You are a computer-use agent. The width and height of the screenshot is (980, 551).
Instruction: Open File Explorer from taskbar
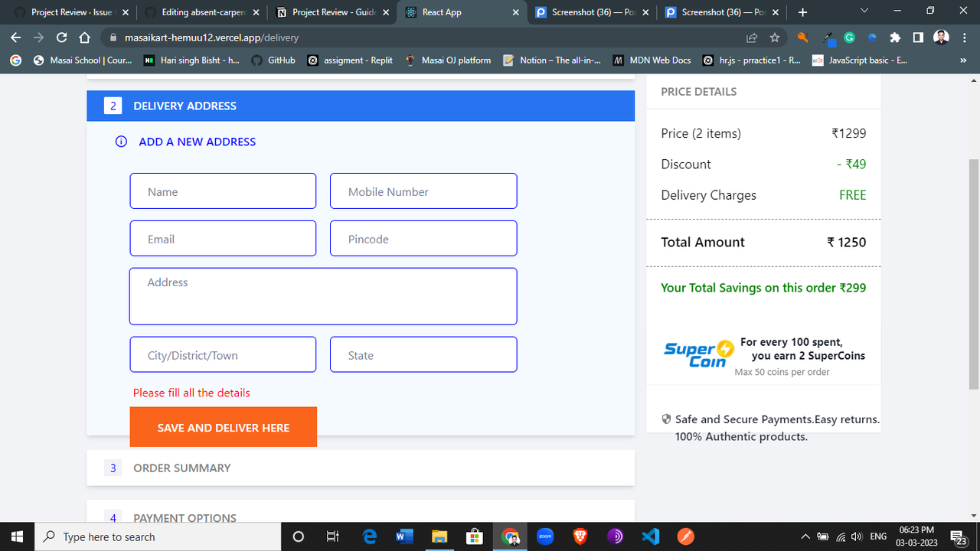(x=439, y=536)
